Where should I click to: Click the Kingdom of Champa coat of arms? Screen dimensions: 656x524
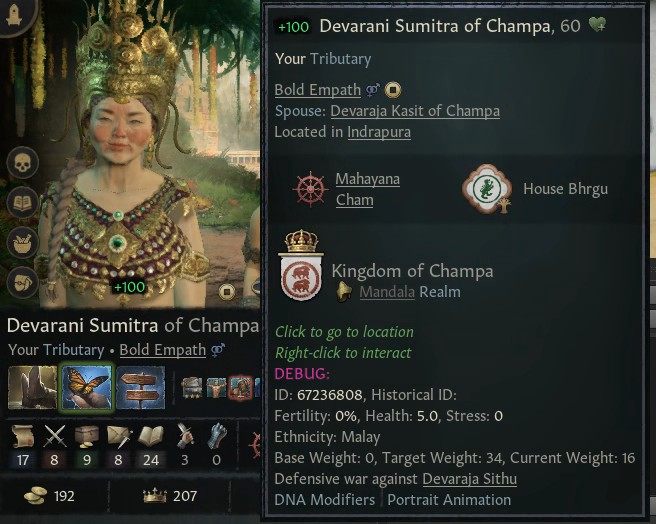tap(301, 266)
